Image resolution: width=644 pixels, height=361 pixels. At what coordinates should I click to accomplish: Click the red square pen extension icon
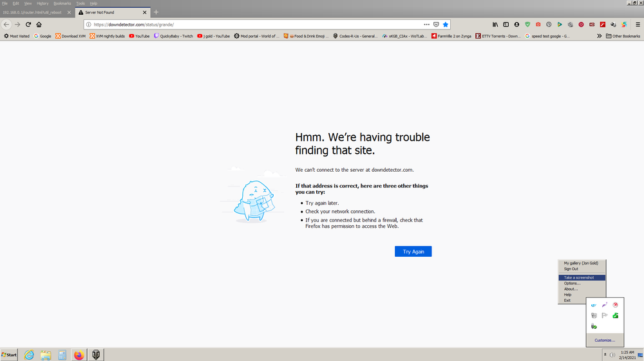[603, 24]
